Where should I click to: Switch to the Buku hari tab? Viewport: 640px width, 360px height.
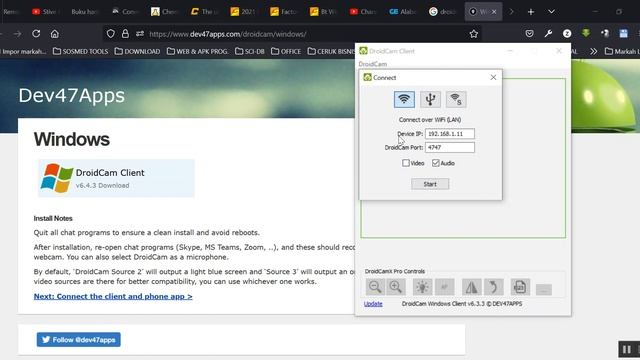point(84,12)
